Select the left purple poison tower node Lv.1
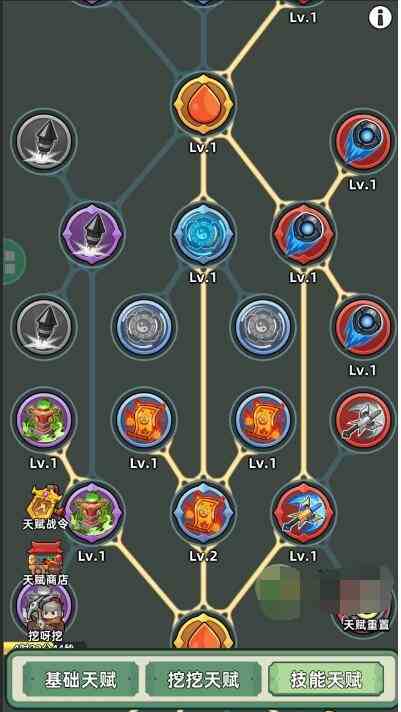 coord(44,419)
